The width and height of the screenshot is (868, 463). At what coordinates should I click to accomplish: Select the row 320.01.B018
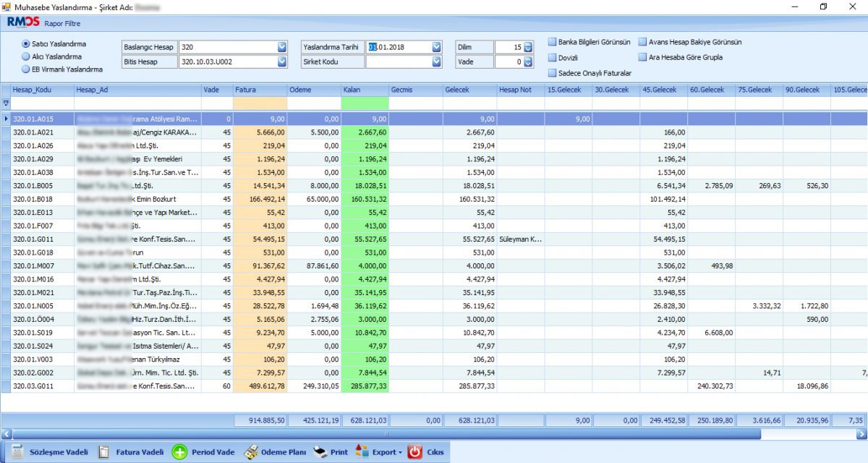click(434, 199)
